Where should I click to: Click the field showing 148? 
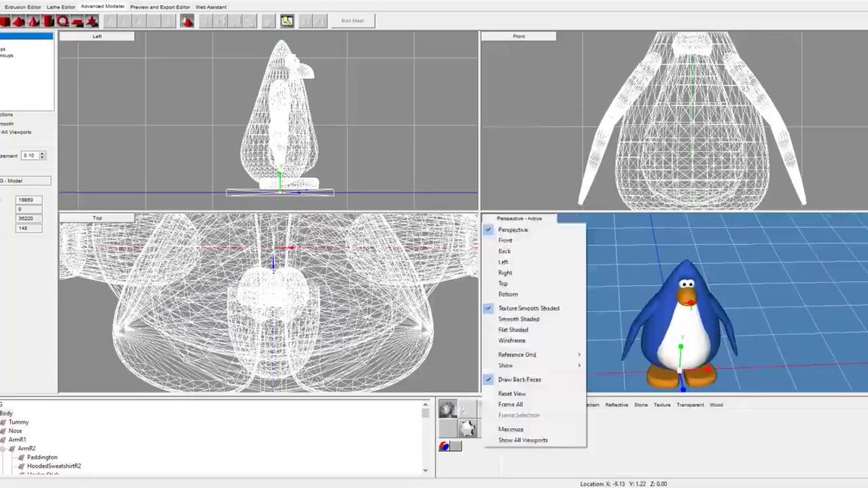pos(29,228)
